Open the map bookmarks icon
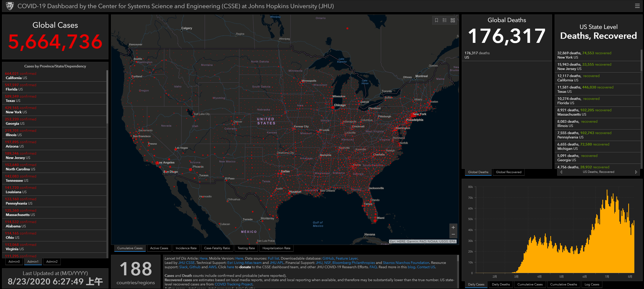Screen dimensions: 644x289 coord(436,20)
